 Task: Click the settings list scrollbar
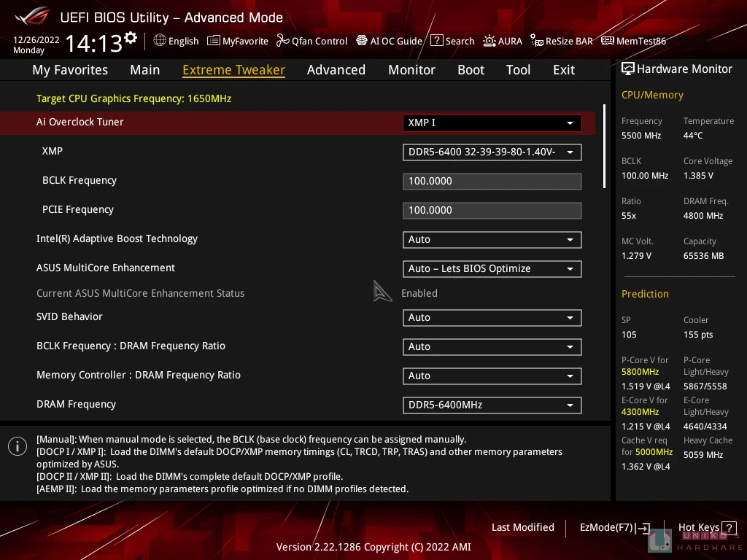click(604, 146)
